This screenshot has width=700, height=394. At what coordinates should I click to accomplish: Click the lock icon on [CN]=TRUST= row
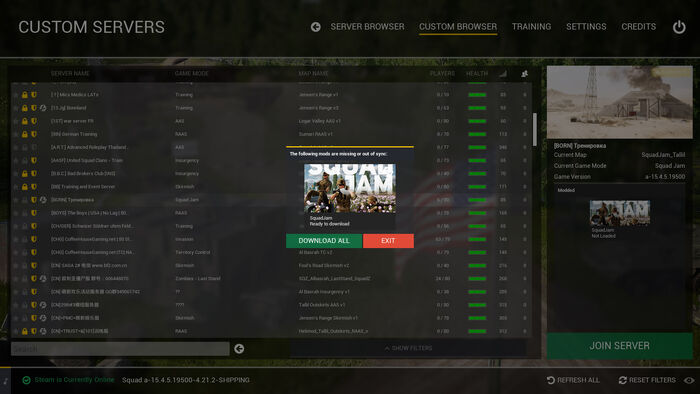click(25, 332)
